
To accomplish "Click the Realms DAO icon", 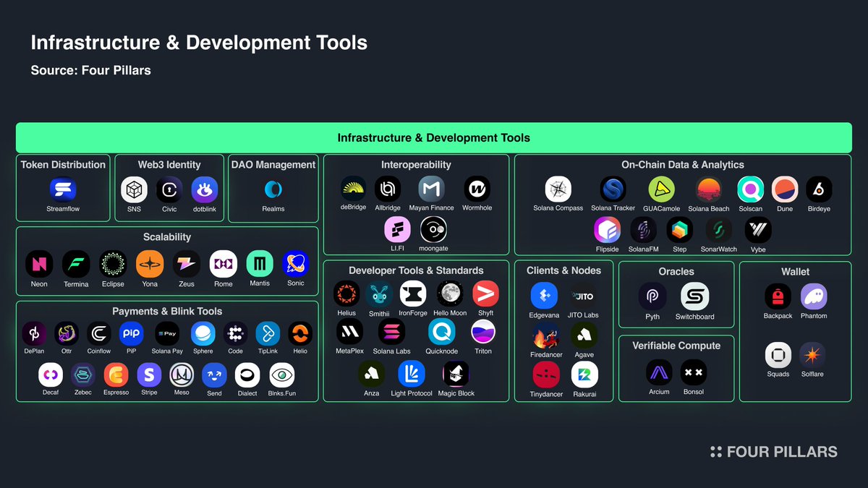I will (273, 190).
